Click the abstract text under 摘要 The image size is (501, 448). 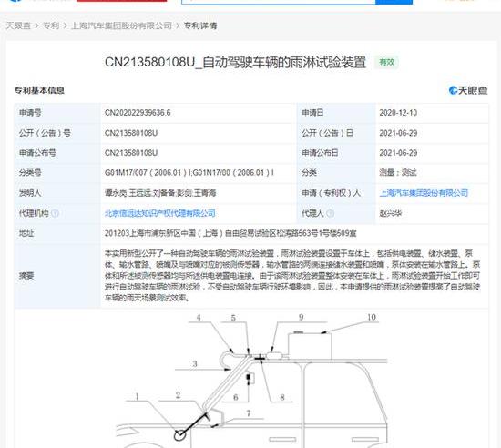pos(292,276)
